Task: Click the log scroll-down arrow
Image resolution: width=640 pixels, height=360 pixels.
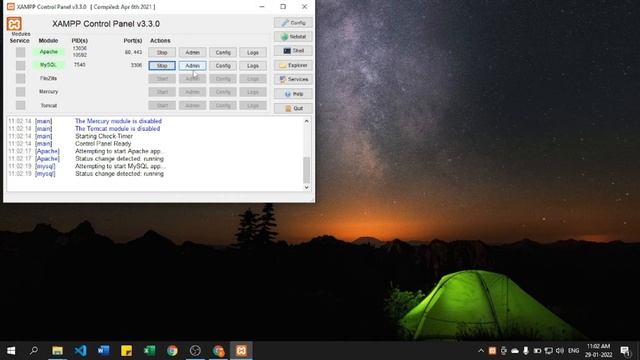Action: point(307,187)
